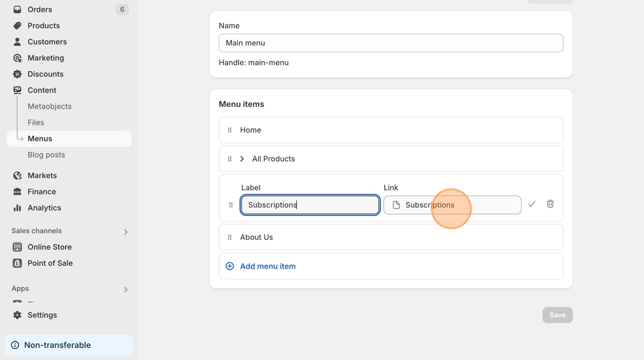Click the drag handle beside About Us

pos(229,237)
